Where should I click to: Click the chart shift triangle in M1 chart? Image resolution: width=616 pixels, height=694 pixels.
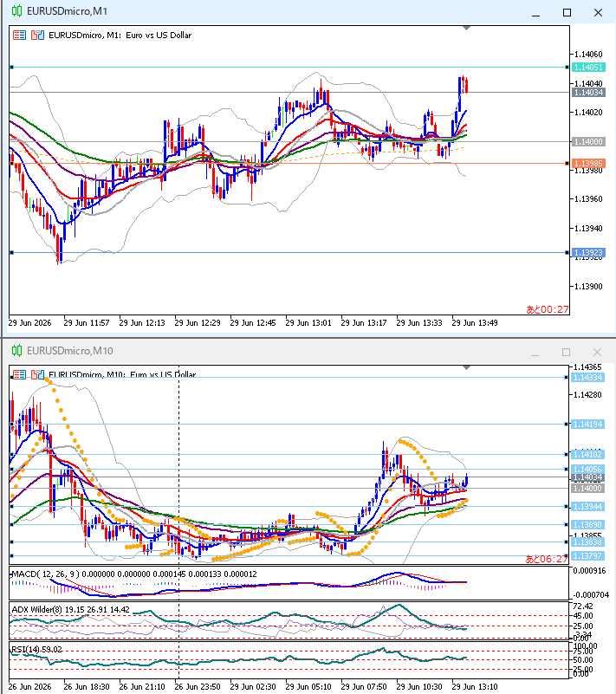[466, 28]
